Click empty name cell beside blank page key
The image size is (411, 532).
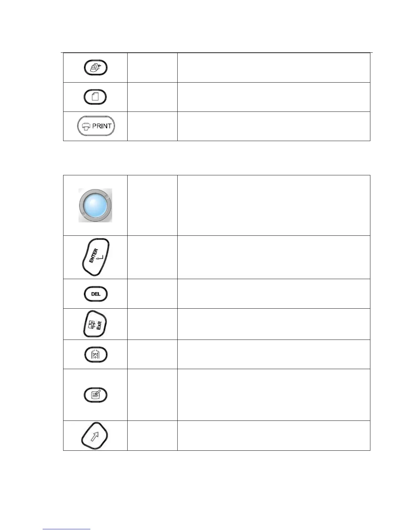(x=152, y=97)
